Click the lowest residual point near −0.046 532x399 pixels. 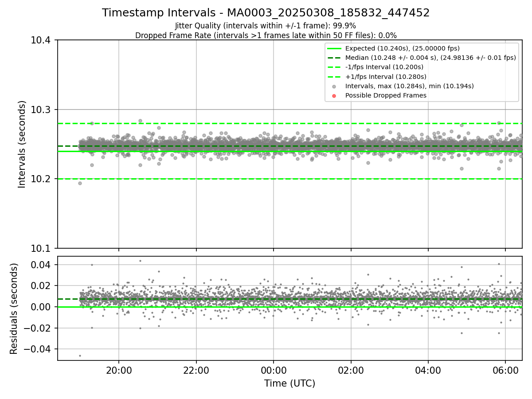pyautogui.click(x=80, y=356)
